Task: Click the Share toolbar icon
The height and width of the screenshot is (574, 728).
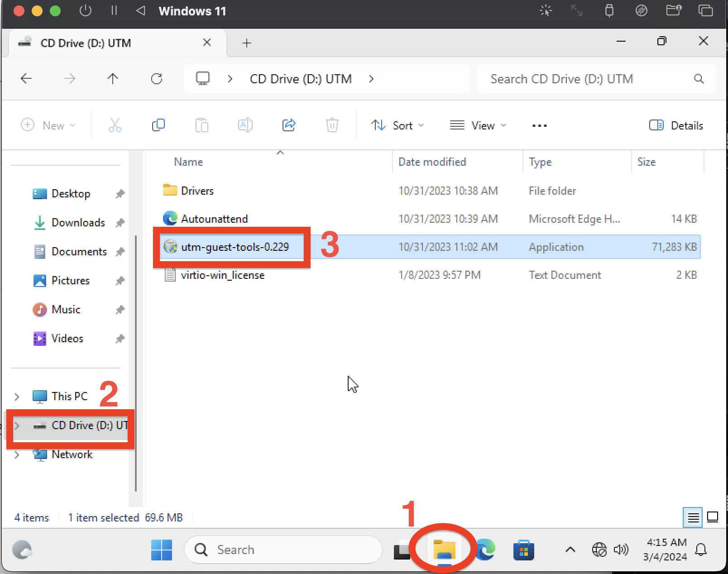Action: tap(289, 125)
